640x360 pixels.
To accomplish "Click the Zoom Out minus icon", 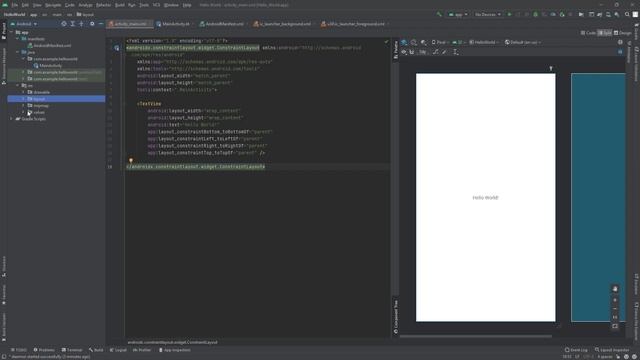I will (615, 309).
